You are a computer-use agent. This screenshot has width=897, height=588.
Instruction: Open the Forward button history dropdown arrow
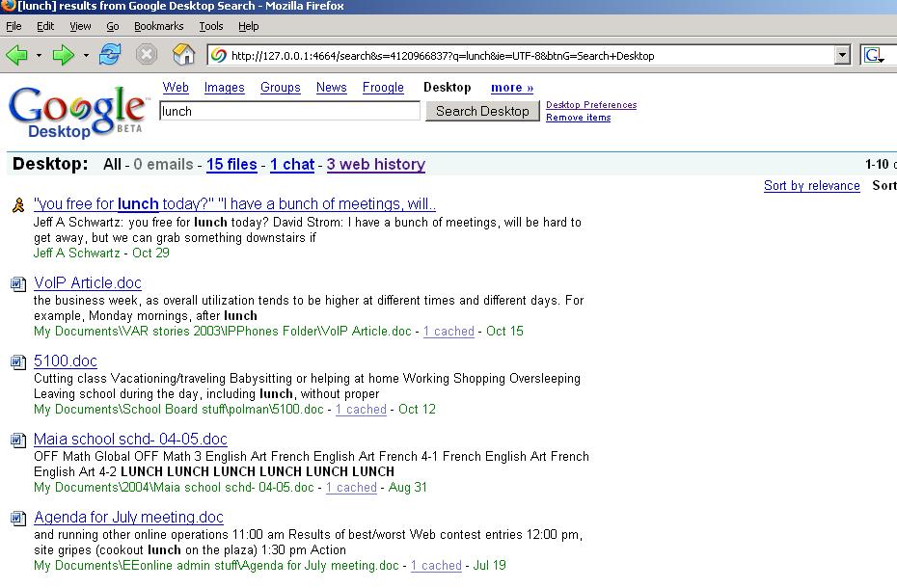tap(86, 56)
